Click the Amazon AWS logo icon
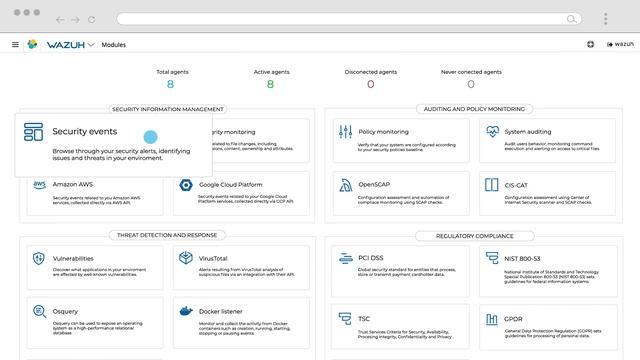Image resolution: width=640 pixels, height=360 pixels. pyautogui.click(x=40, y=185)
